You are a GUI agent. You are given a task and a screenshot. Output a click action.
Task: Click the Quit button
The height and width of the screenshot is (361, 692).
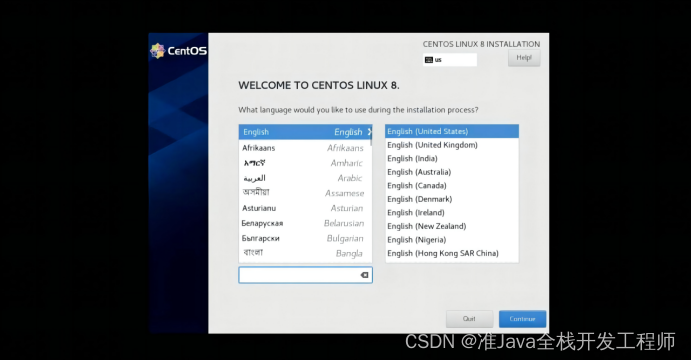point(469,319)
